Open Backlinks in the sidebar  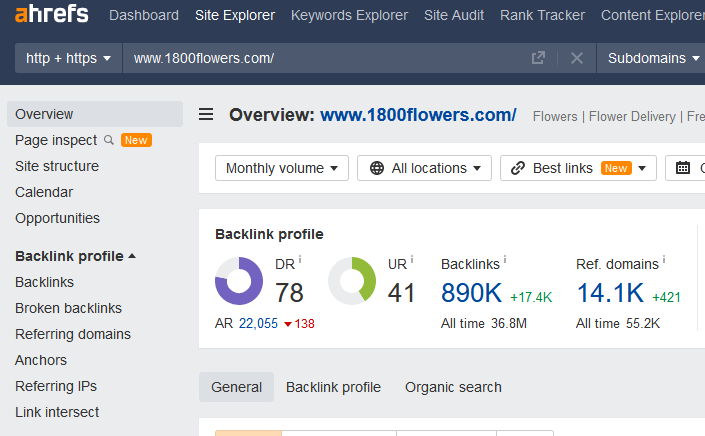point(44,282)
